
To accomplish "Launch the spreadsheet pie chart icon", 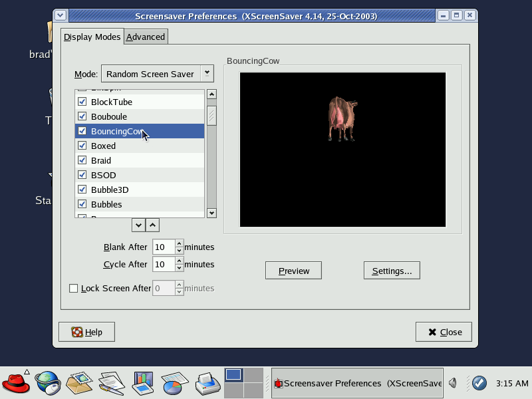I will coord(175,384).
